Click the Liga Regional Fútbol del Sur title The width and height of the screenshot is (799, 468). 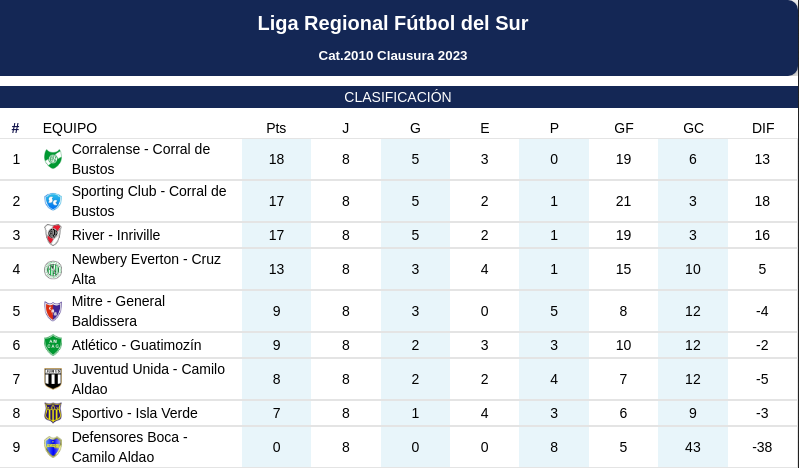point(393,23)
